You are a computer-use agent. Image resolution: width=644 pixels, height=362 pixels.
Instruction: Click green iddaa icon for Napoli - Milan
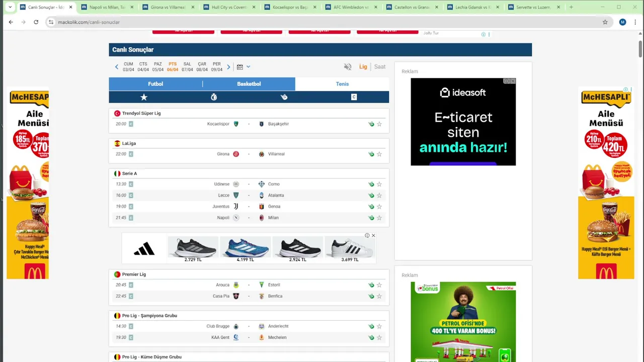[371, 218]
